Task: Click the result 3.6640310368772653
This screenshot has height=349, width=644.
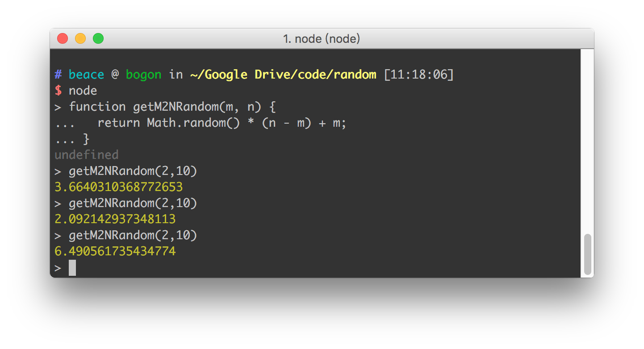Action: (x=119, y=187)
